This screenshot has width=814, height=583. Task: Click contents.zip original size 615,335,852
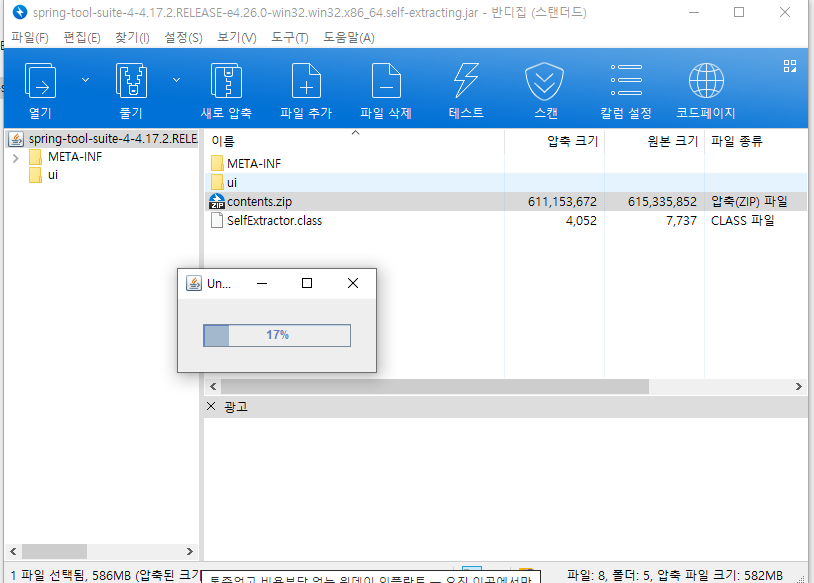[x=662, y=202]
